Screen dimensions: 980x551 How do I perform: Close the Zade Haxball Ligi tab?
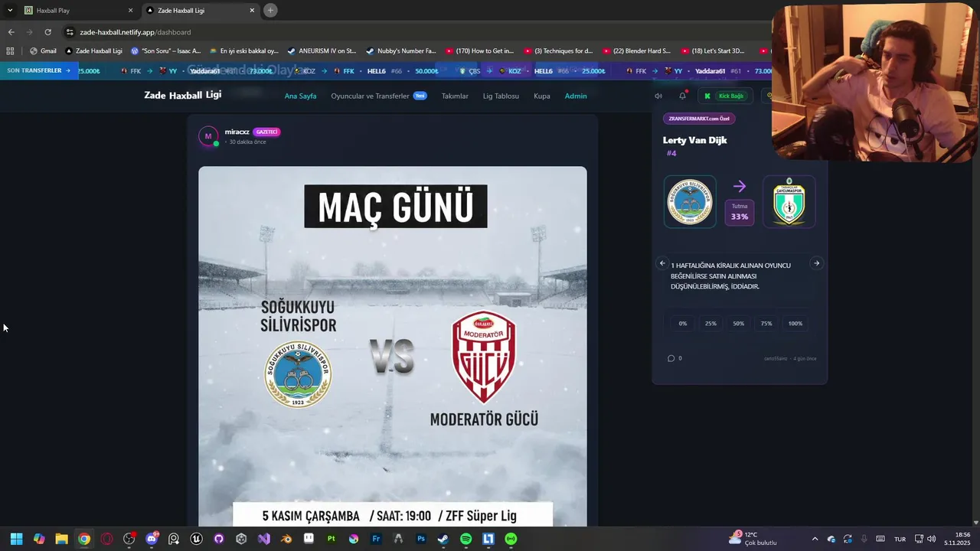(252, 10)
